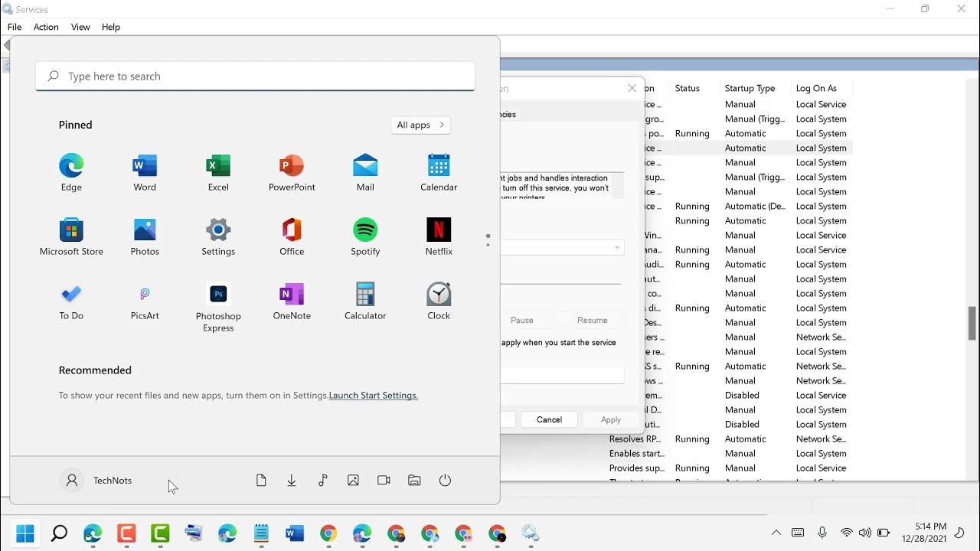Open Downloads folder from Start footer
Viewport: 980px width, 551px height.
292,480
